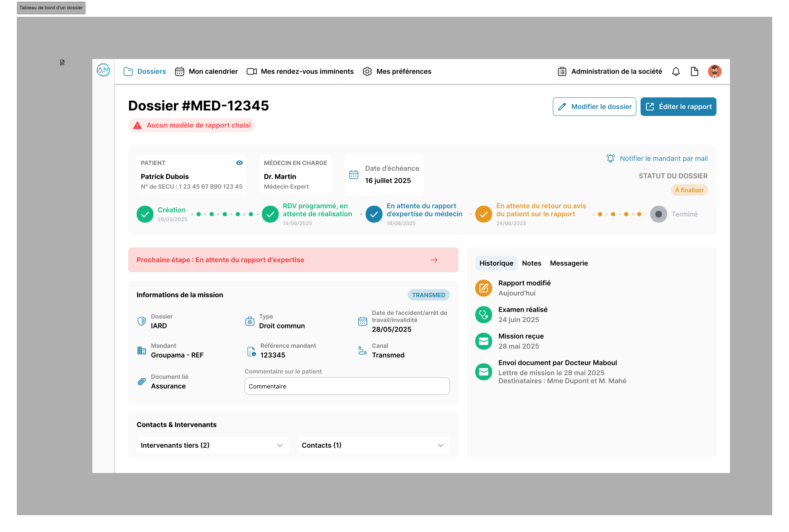Open the Dossiers menu item
Viewport: 789px width, 532px height.
click(145, 72)
